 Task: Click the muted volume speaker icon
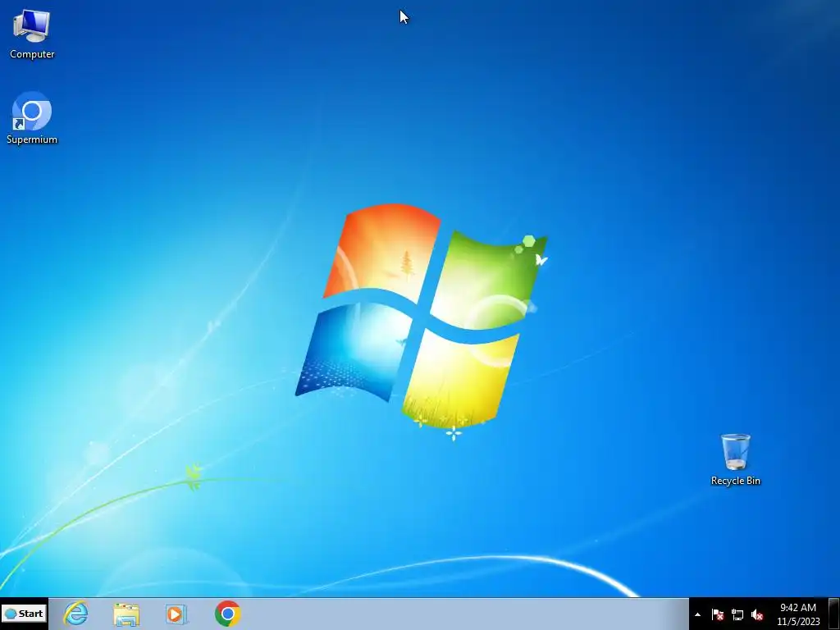click(757, 614)
